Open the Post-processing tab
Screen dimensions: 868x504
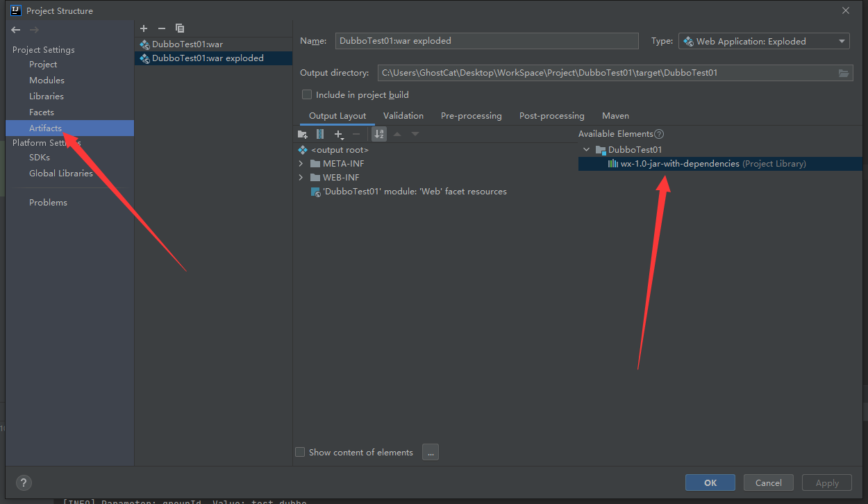pos(552,116)
